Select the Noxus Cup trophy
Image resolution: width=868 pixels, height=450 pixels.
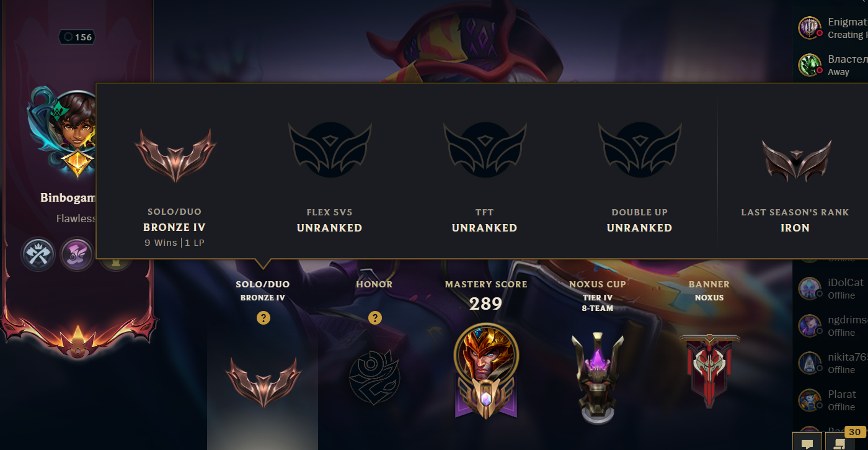[x=598, y=377]
